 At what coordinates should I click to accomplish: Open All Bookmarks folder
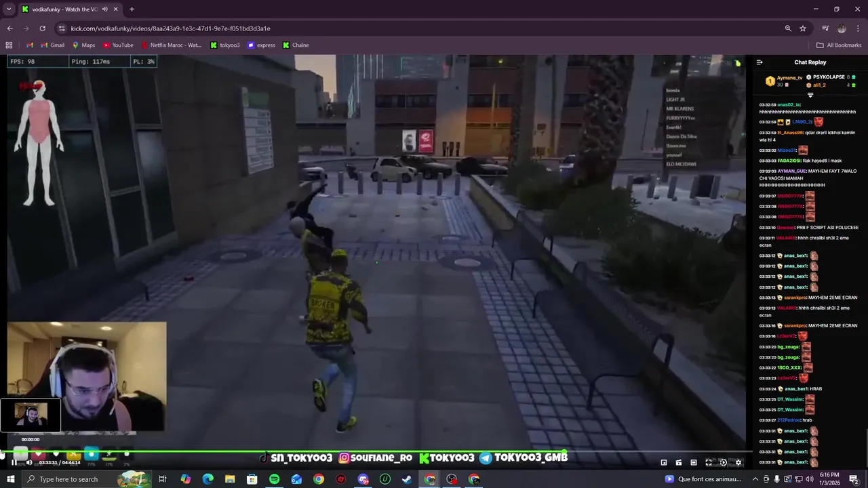tap(839, 45)
